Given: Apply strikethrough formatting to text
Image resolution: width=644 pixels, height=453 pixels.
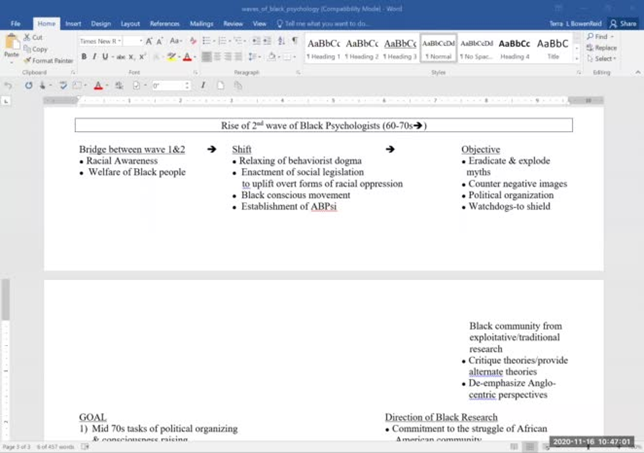Looking at the screenshot, I should coord(122,57).
